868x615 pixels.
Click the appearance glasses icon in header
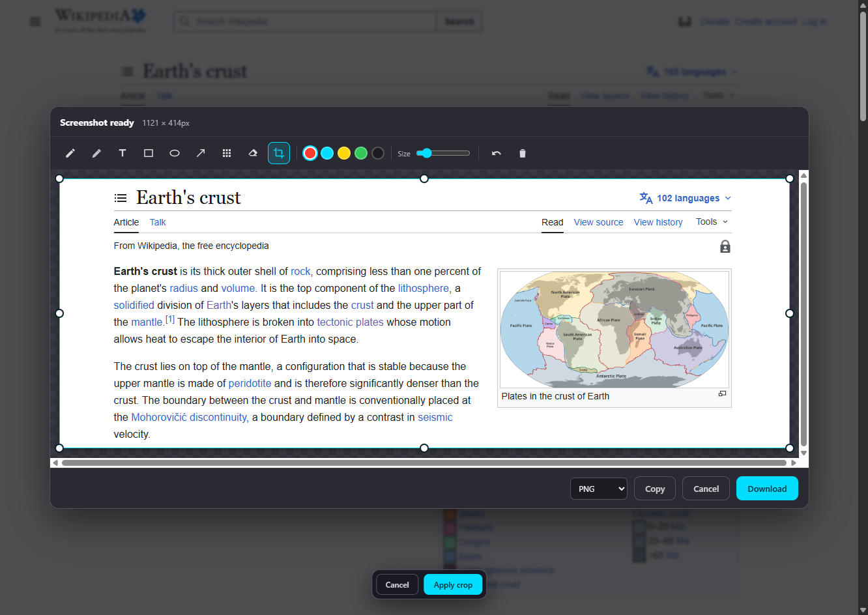684,21
